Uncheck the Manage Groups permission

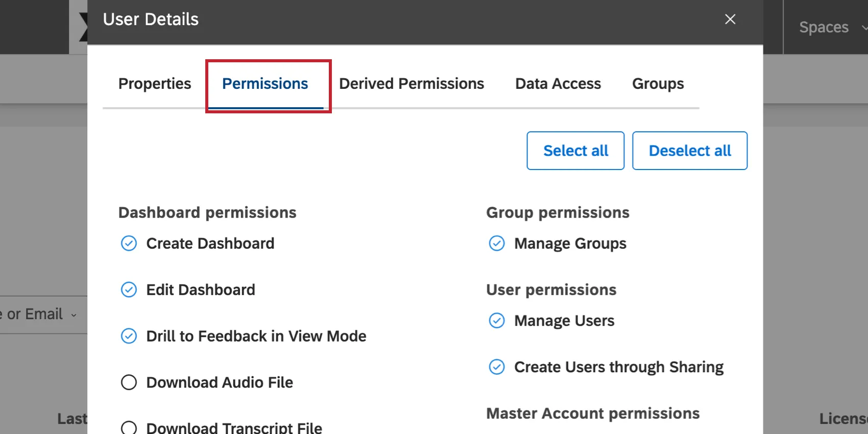point(497,244)
